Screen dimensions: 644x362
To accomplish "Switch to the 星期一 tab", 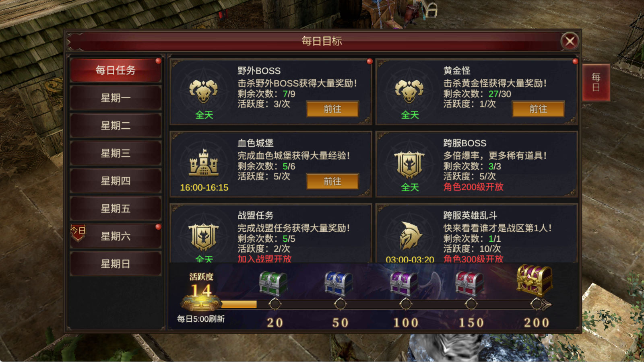I will click(116, 98).
